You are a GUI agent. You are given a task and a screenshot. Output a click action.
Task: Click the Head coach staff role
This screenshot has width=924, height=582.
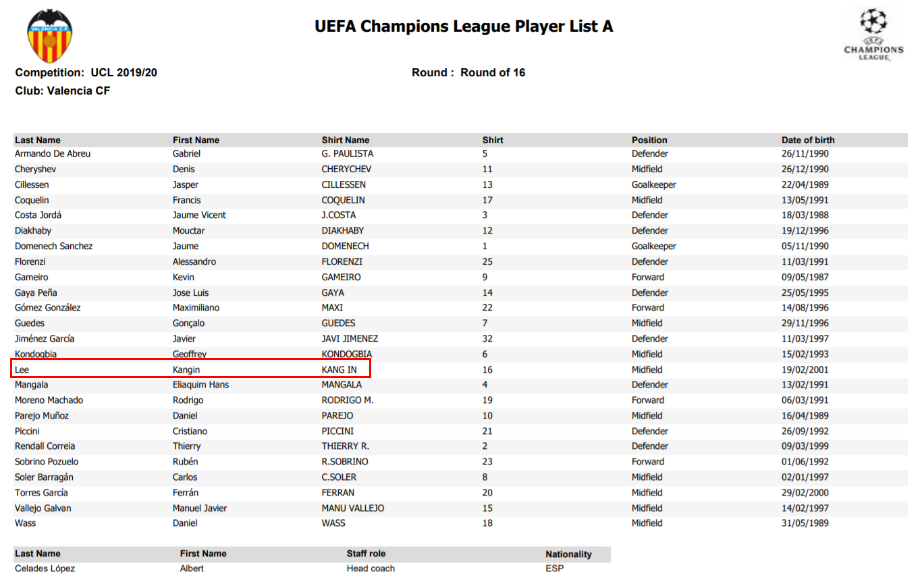[371, 568]
